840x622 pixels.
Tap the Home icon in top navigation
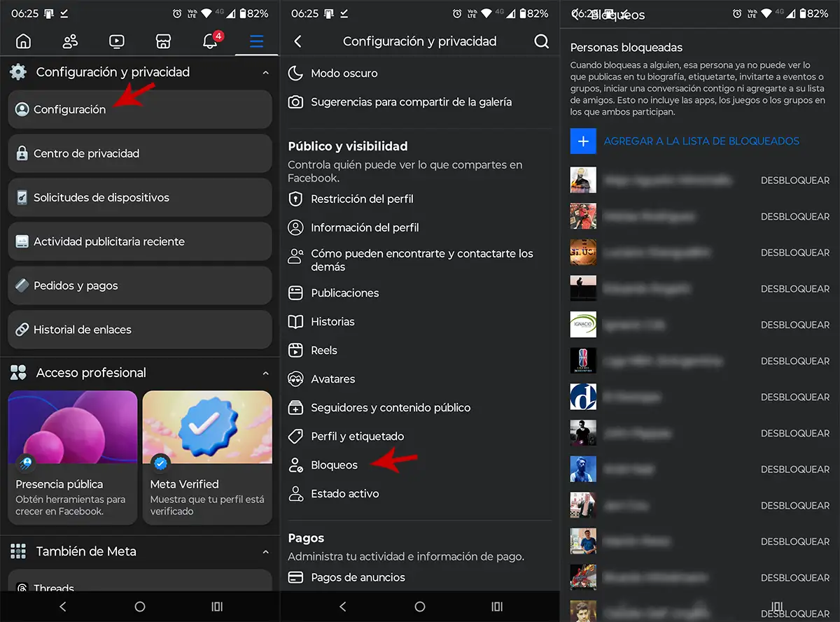click(x=23, y=41)
